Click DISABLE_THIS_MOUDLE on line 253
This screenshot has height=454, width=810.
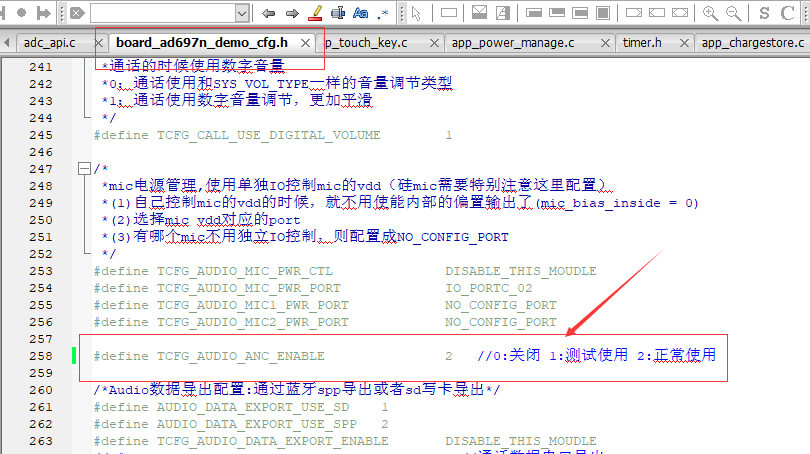(521, 271)
